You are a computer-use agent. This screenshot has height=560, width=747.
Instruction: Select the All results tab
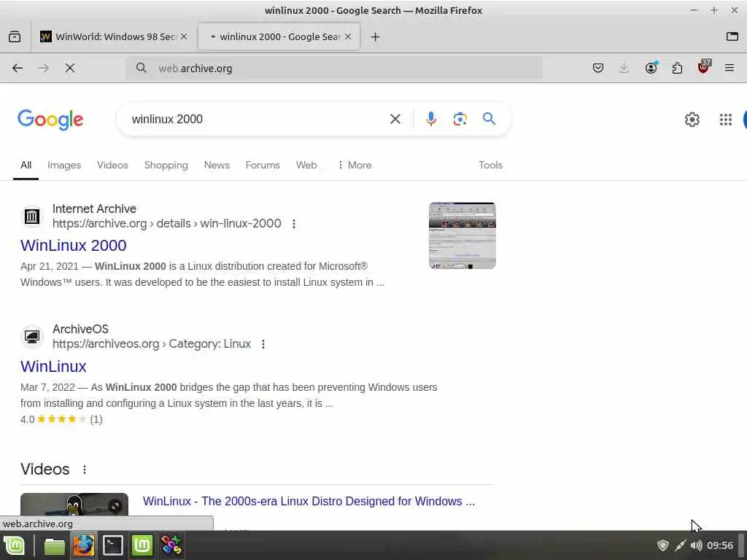click(26, 165)
